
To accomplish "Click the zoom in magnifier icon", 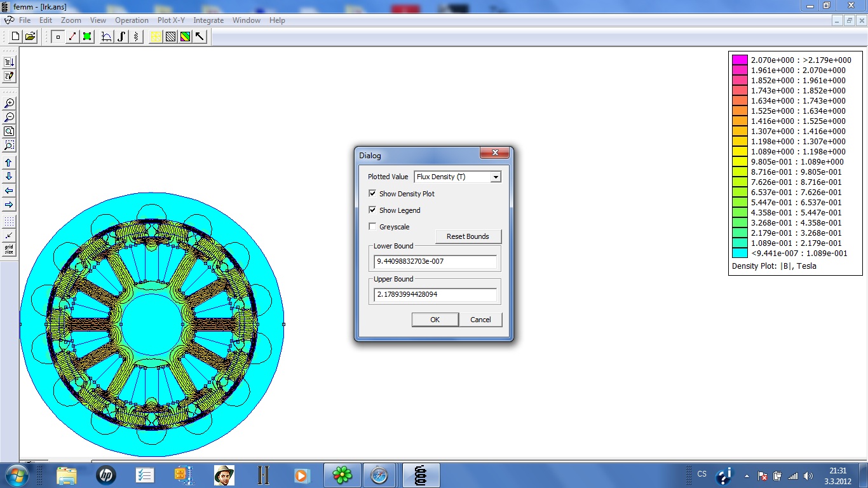I will tap(9, 104).
